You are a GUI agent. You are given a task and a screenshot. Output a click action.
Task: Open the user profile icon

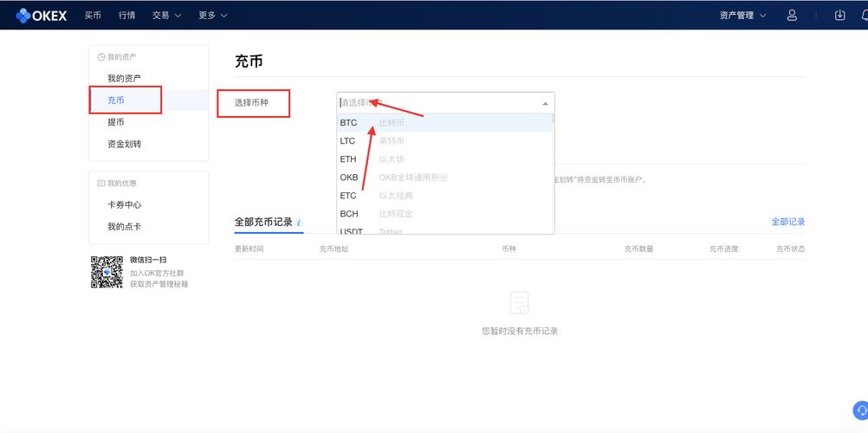click(x=792, y=15)
